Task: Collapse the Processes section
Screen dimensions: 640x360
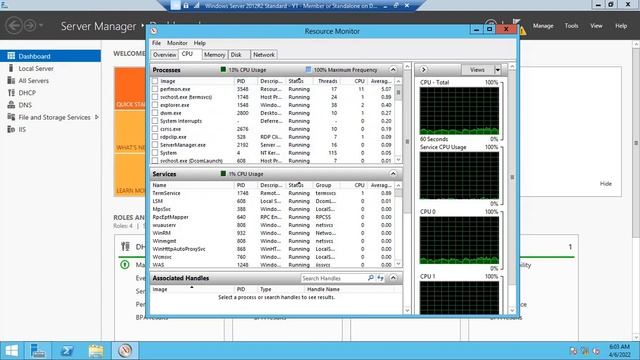Action: [393, 70]
